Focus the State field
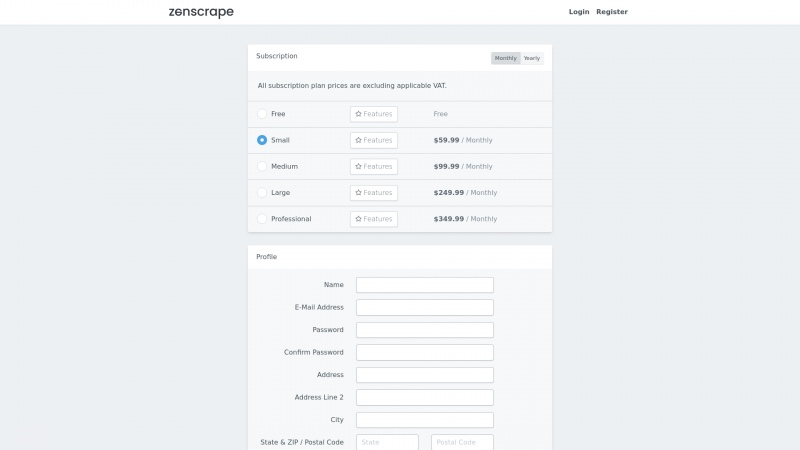Image resolution: width=800 pixels, height=450 pixels. coord(387,442)
